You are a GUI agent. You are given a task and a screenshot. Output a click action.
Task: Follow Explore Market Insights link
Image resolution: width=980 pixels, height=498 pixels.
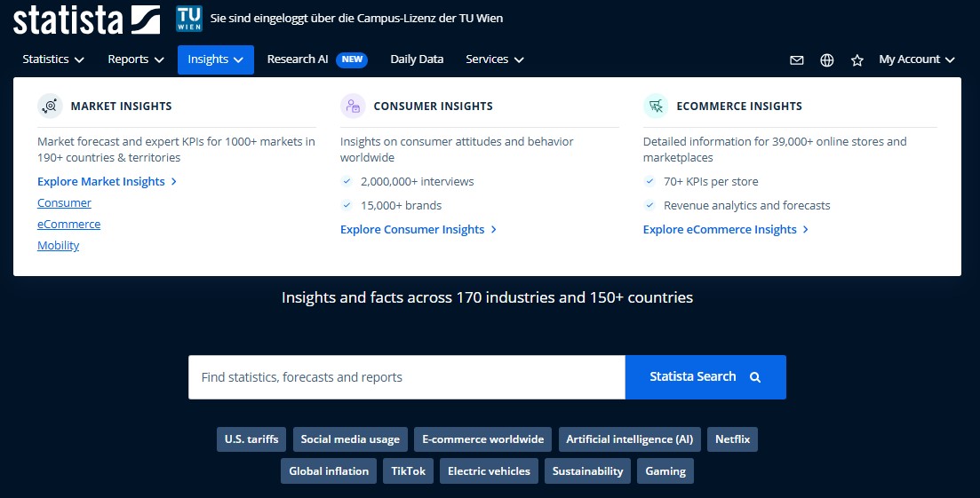point(107,182)
